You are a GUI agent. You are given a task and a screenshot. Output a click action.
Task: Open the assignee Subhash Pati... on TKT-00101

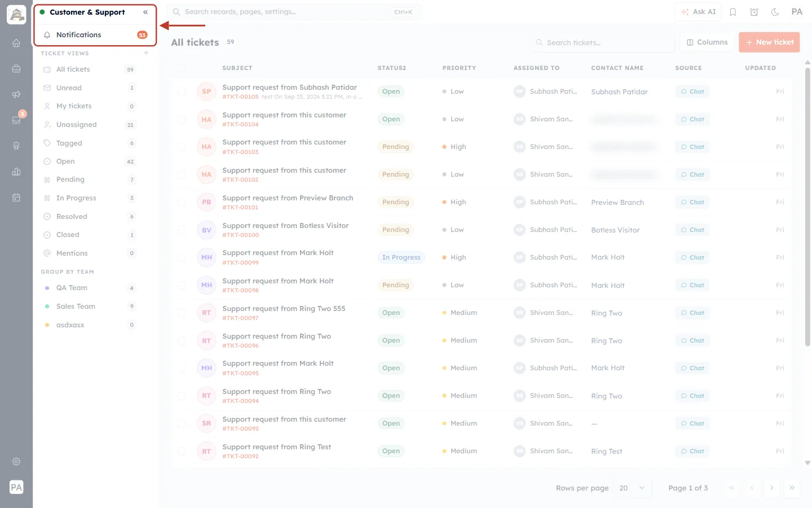(x=545, y=202)
